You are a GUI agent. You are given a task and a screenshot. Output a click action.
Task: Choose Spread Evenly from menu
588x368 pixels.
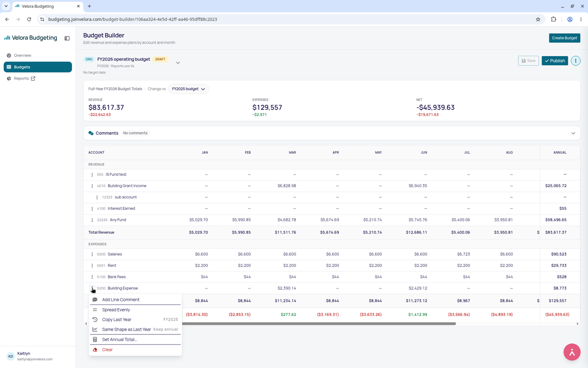point(136,310)
